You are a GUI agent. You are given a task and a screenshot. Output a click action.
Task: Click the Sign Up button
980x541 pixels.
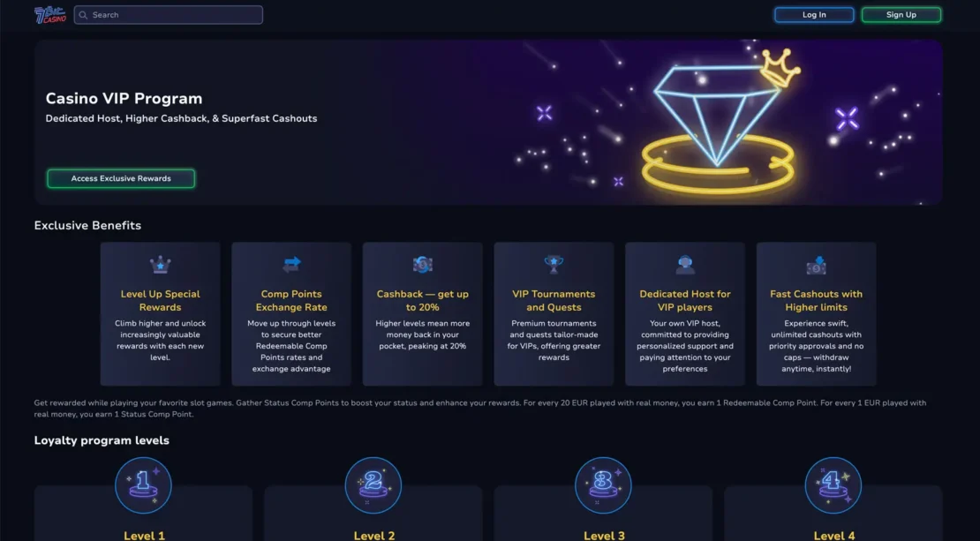click(x=901, y=14)
